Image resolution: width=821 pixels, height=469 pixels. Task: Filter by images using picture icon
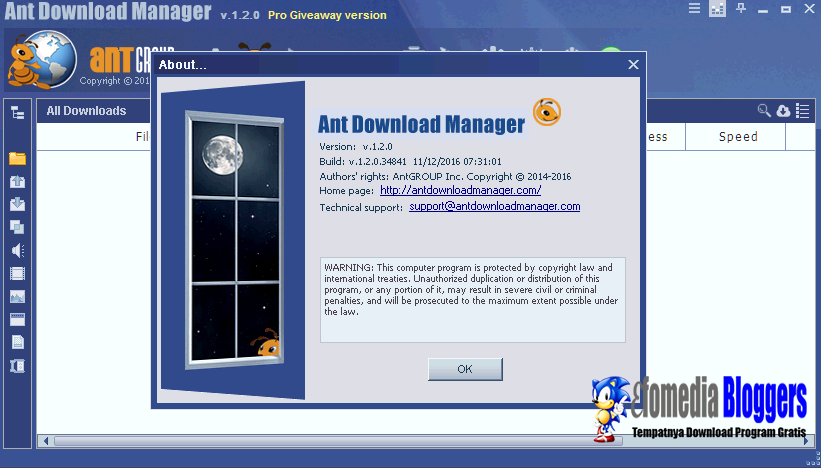tap(17, 297)
